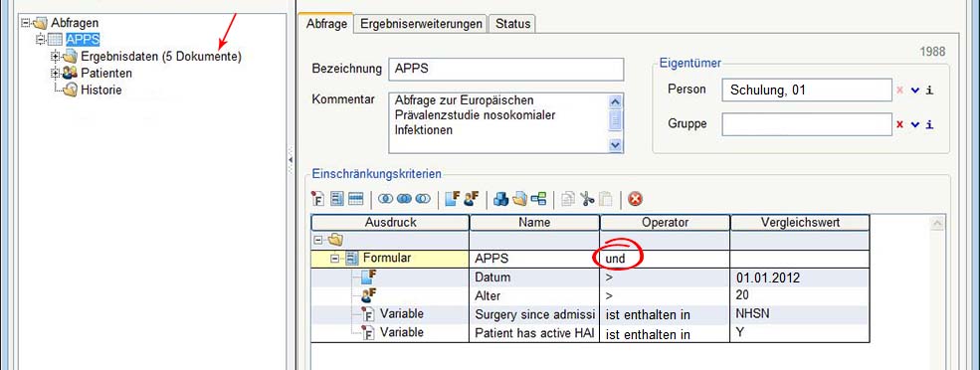Show info for the Gruppe field
980x370 pixels.
tap(930, 124)
